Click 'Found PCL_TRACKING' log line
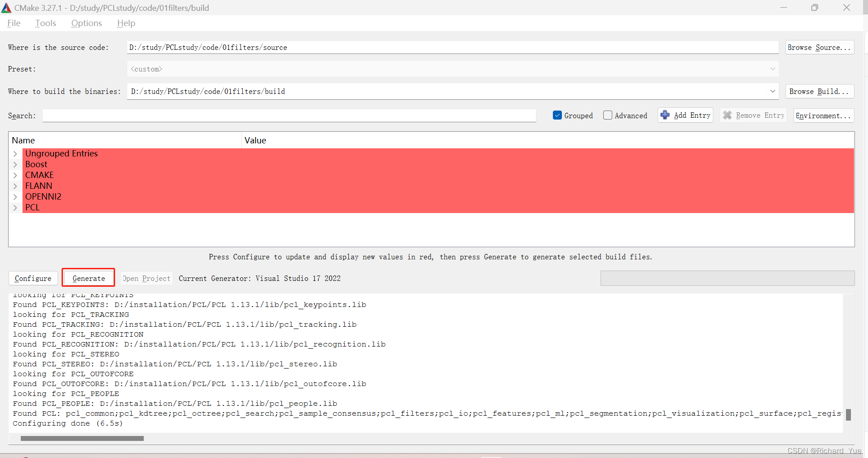The width and height of the screenshot is (868, 458). [185, 325]
